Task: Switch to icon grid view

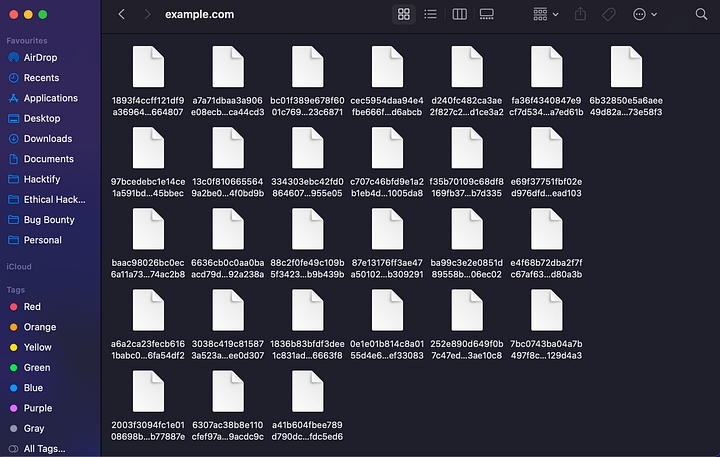Action: [x=404, y=14]
